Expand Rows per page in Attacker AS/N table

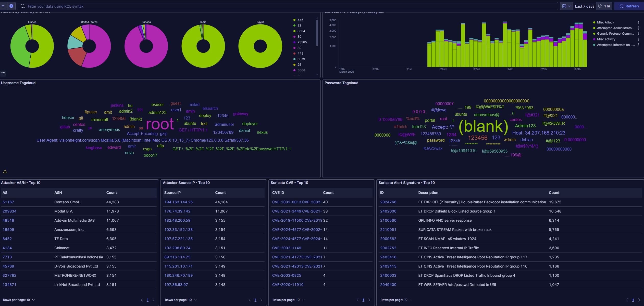point(19,300)
